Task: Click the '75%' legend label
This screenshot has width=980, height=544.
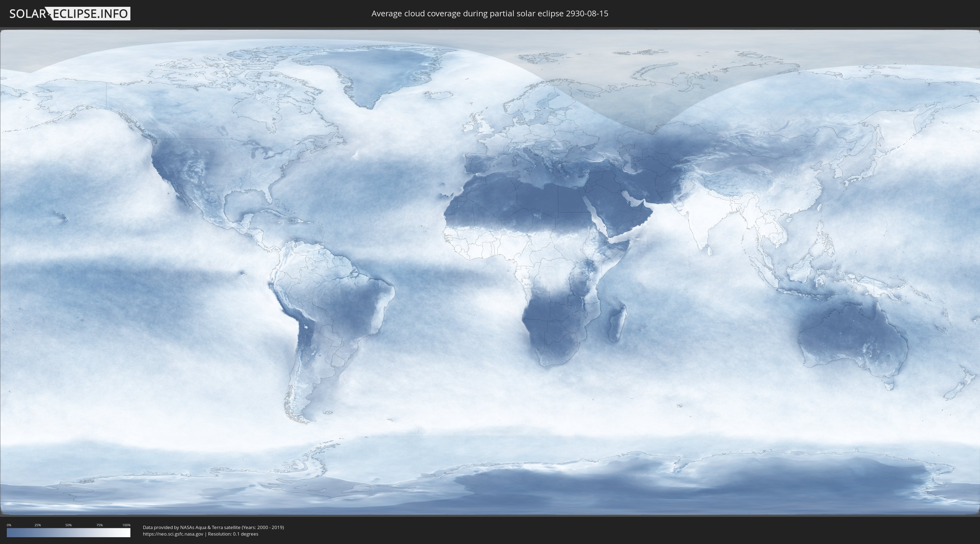Action: coord(99,525)
